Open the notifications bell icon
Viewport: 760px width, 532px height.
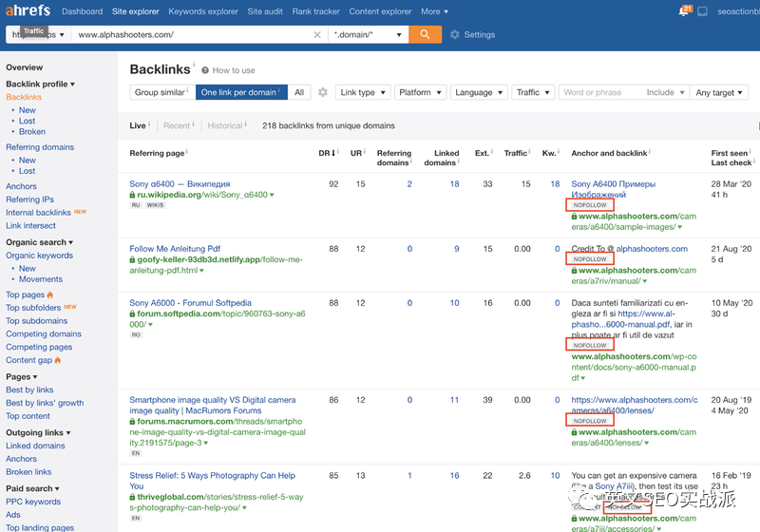[x=684, y=10]
